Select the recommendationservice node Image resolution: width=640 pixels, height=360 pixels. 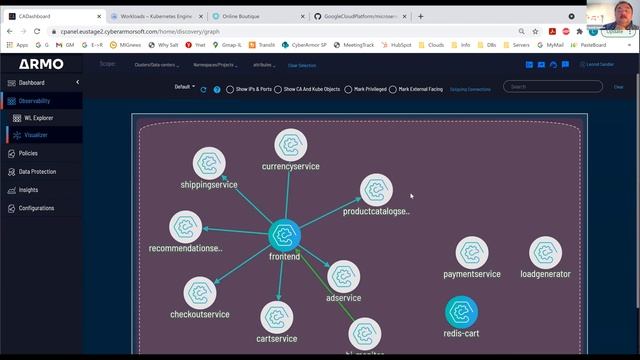pyautogui.click(x=185, y=227)
